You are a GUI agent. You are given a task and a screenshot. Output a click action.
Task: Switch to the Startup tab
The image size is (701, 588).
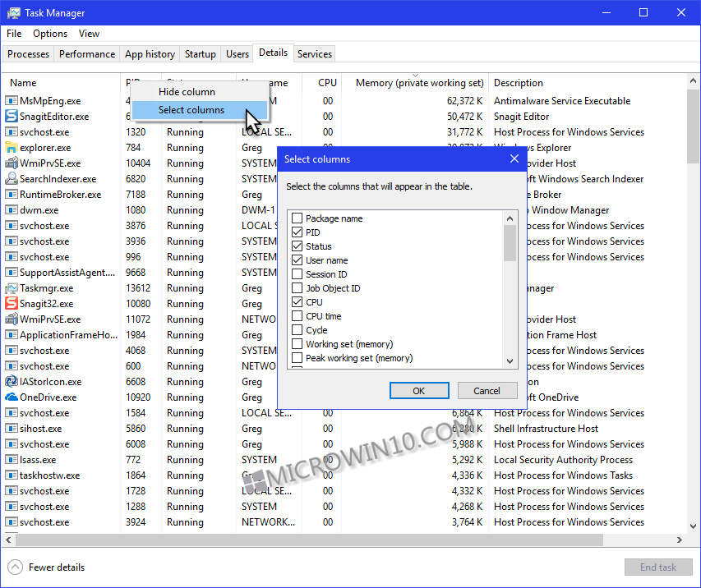pyautogui.click(x=201, y=54)
